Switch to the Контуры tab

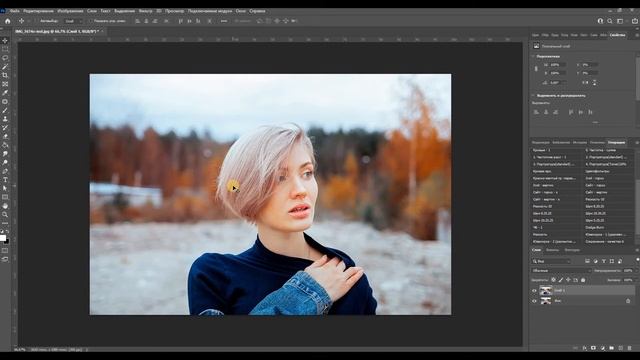point(572,250)
